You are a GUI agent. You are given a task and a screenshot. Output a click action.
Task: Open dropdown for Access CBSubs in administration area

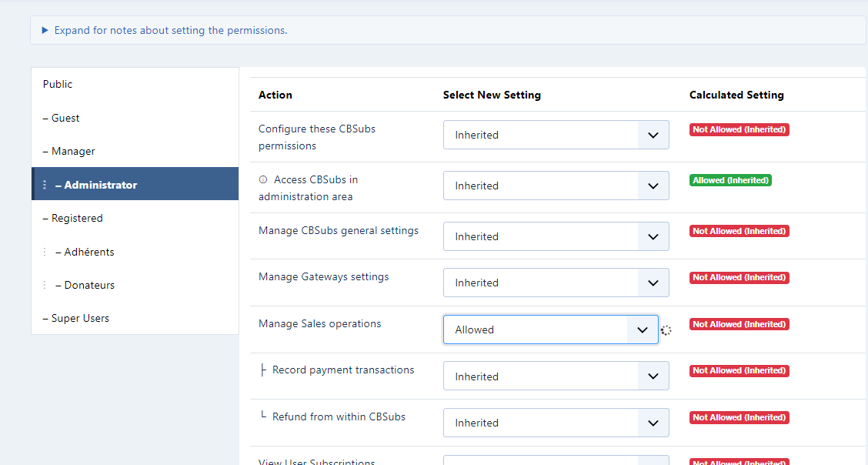point(556,186)
